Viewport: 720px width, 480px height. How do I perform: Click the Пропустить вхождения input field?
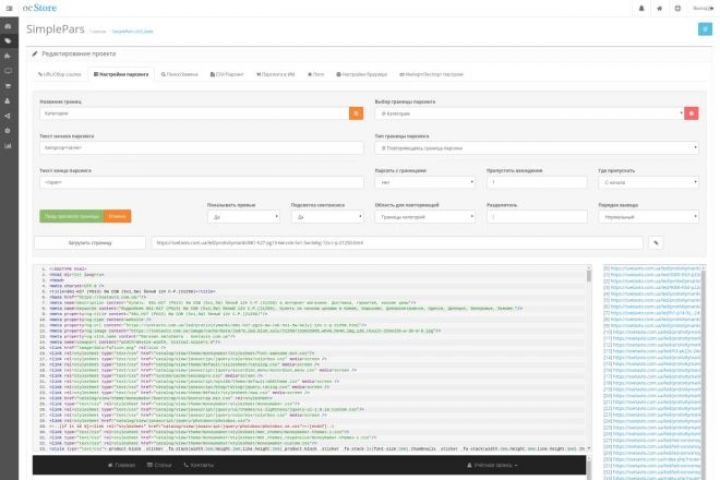click(537, 182)
